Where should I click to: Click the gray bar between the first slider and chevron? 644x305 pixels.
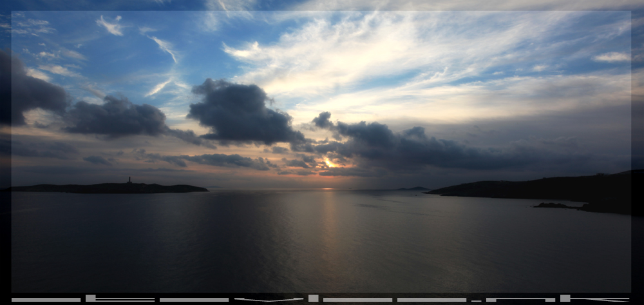tap(194, 300)
